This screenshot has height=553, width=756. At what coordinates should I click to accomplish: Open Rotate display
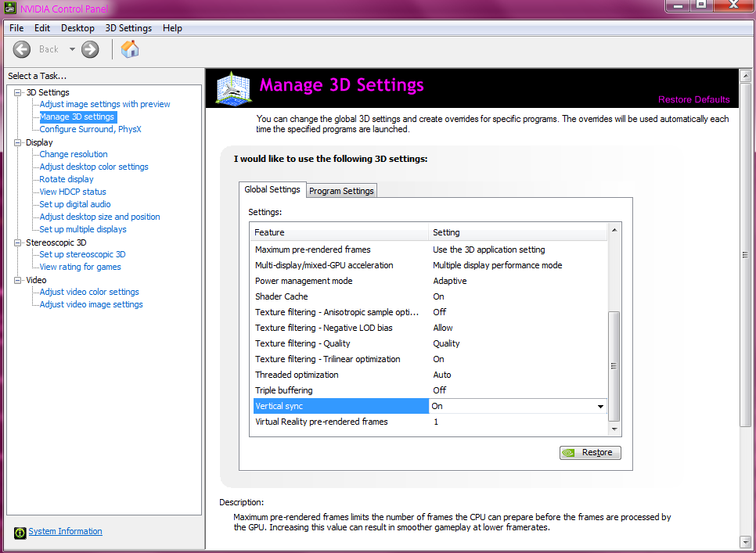click(x=67, y=179)
